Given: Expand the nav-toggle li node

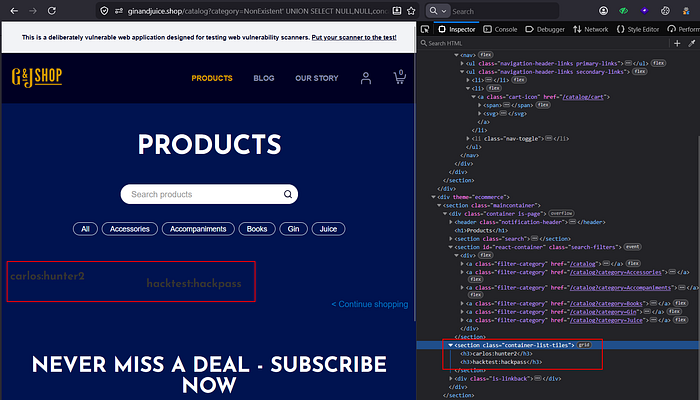Looking at the screenshot, I should point(468,138).
